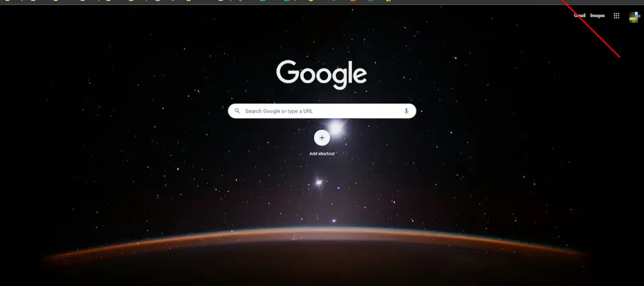The height and width of the screenshot is (286, 644).
Task: Open the Images link
Action: (x=597, y=16)
